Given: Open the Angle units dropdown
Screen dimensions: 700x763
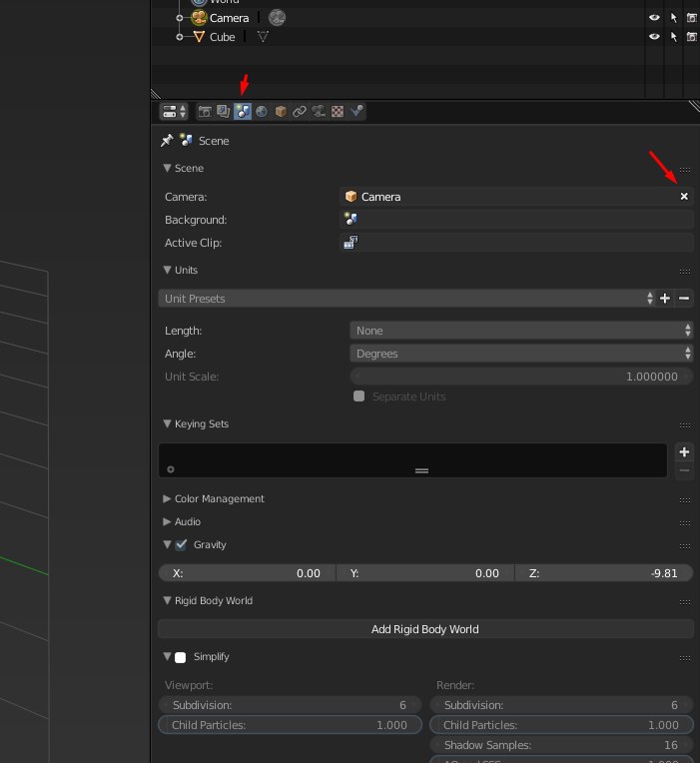Looking at the screenshot, I should (x=521, y=354).
